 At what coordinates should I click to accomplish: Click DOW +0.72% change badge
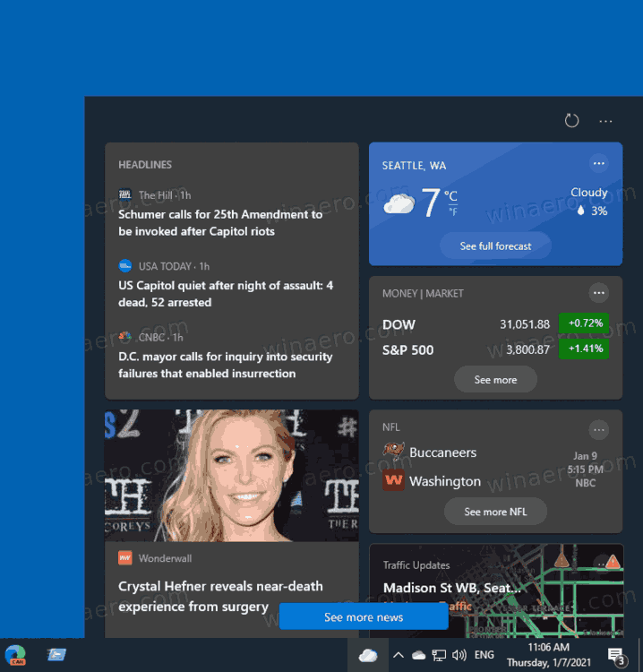[584, 323]
